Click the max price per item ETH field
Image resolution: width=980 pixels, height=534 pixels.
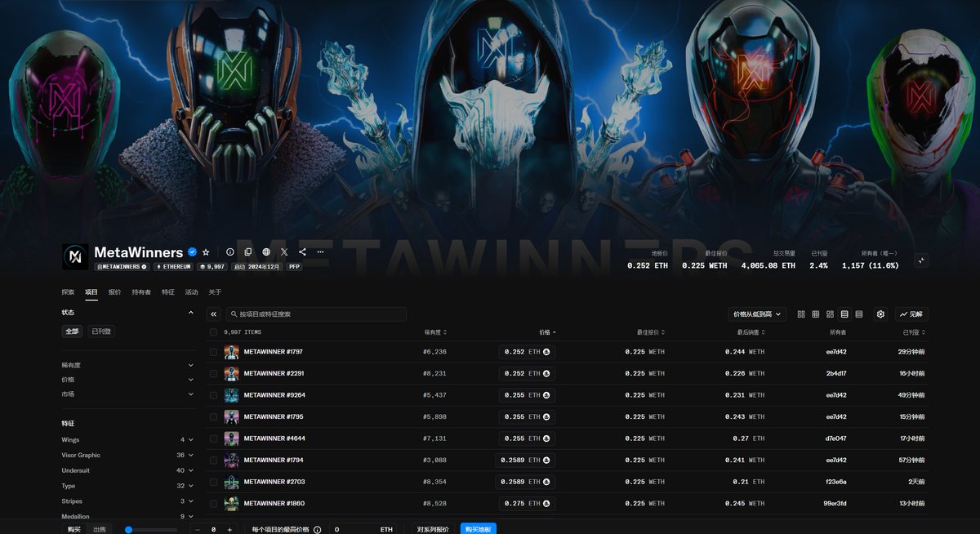(x=364, y=529)
